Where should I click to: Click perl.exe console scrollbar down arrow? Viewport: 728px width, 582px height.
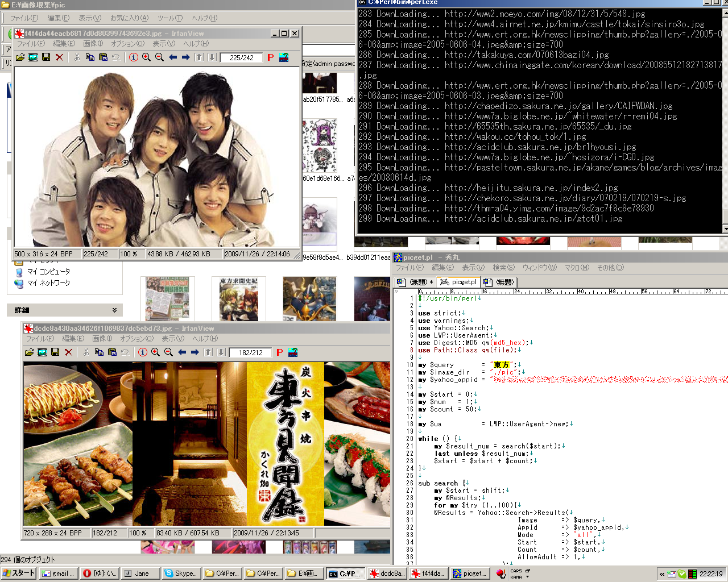725,228
